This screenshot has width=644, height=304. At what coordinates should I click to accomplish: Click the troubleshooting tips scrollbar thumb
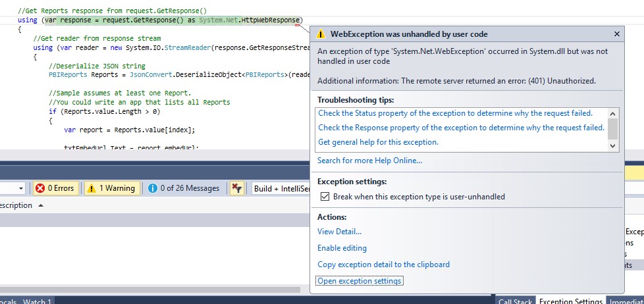[613, 129]
